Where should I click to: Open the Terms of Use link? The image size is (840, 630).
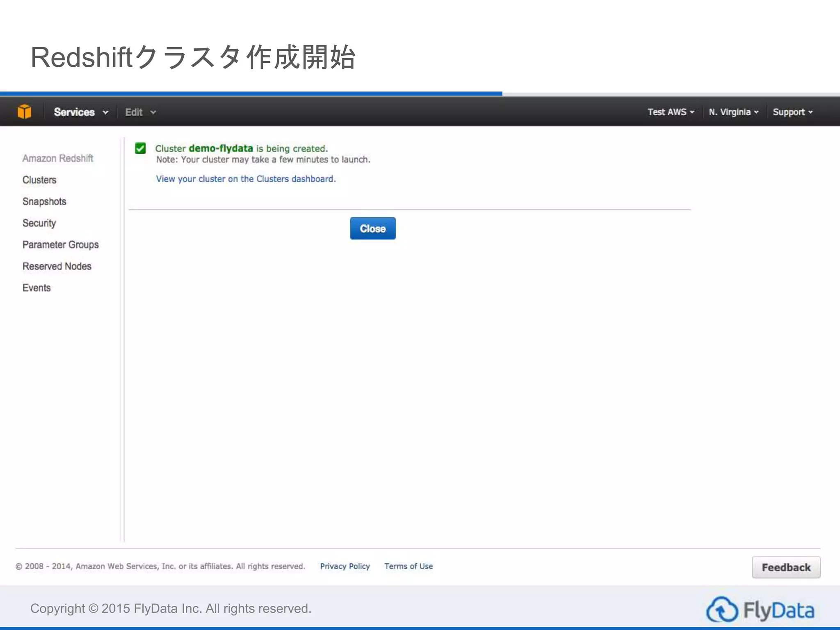pyautogui.click(x=409, y=566)
